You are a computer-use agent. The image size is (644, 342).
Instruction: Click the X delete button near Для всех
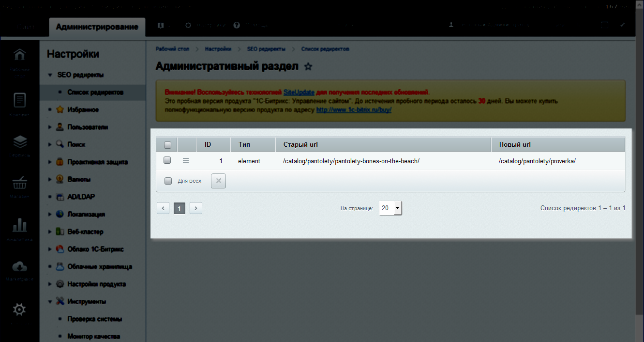[x=218, y=180]
